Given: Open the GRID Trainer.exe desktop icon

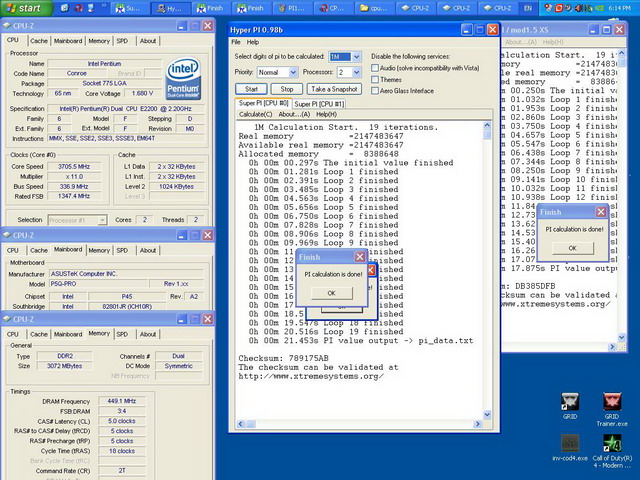Looking at the screenshot, I should pos(611,402).
